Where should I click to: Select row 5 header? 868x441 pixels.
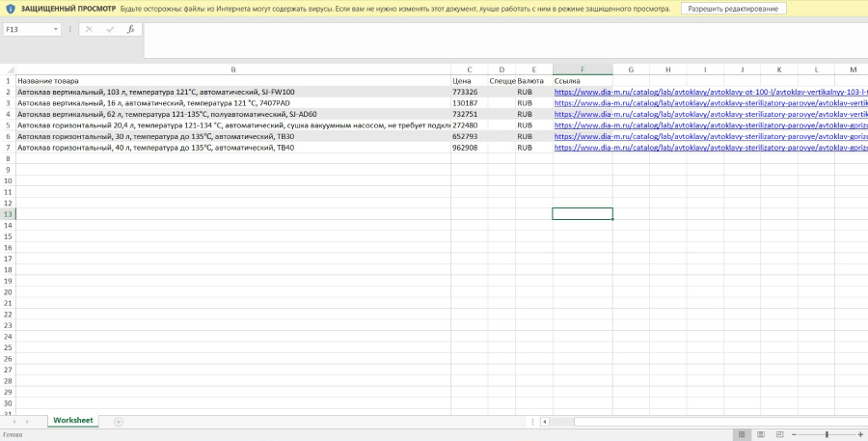(8, 125)
